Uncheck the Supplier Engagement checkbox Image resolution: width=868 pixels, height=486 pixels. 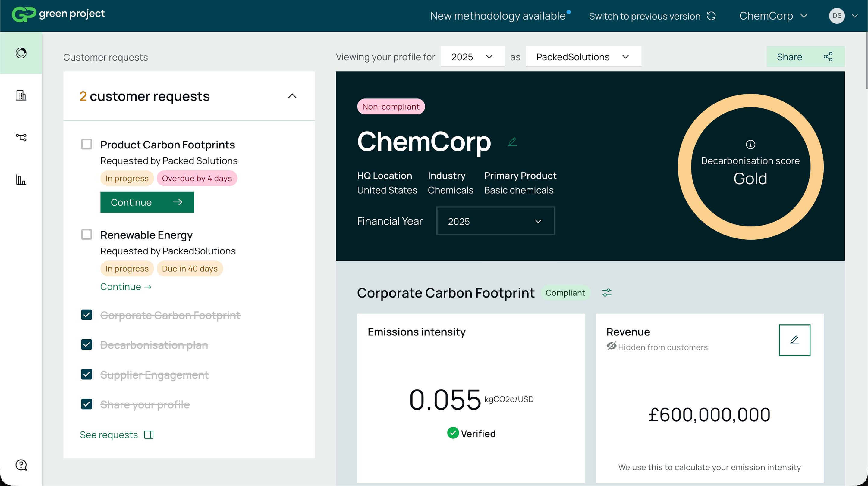tap(86, 374)
